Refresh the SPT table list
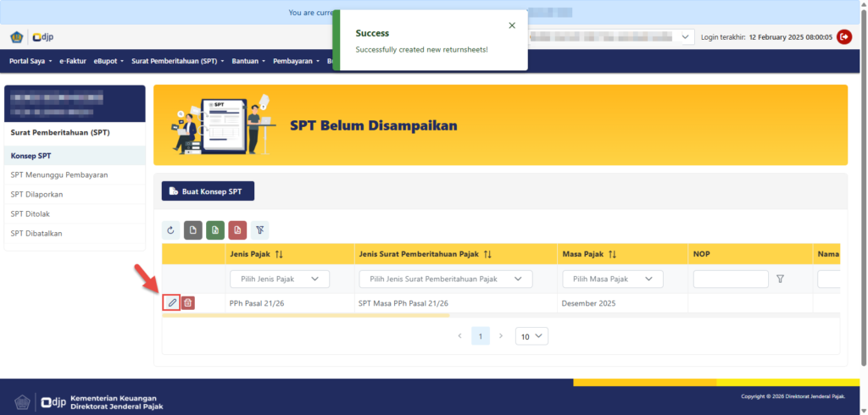 tap(170, 230)
